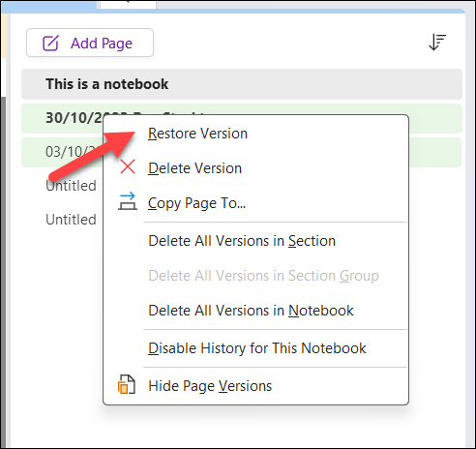Click the Copy Page To icon
476x449 pixels.
tap(128, 201)
